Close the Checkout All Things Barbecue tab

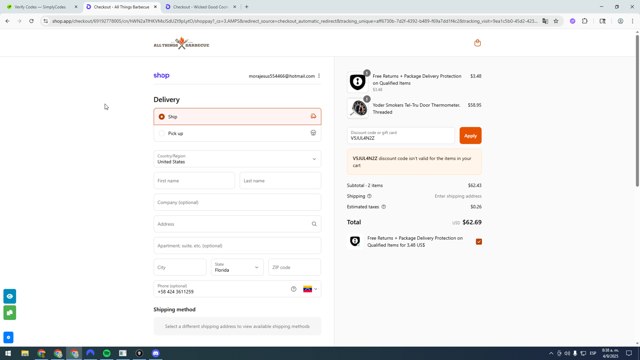pos(155,7)
